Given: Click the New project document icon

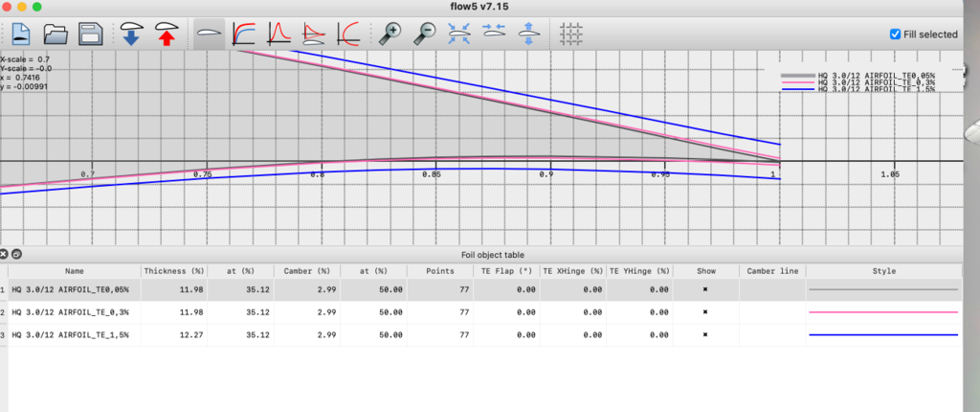Looking at the screenshot, I should [x=22, y=34].
